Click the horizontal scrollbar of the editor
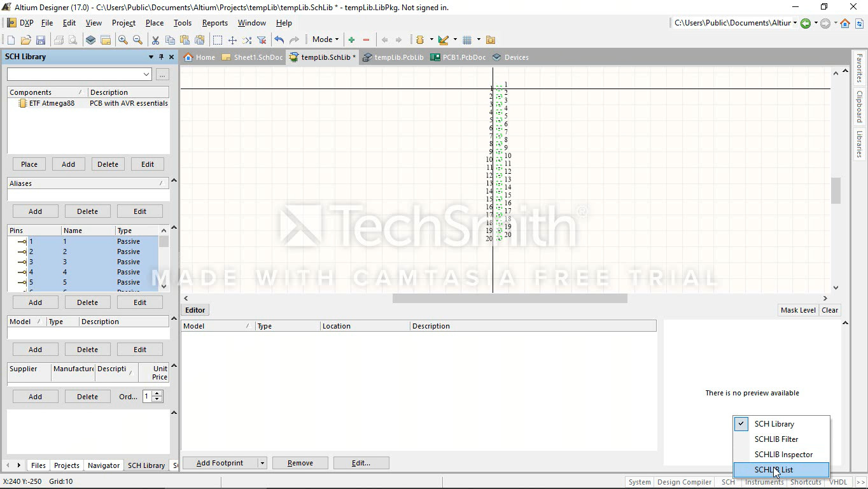The height and width of the screenshot is (489, 868). coord(509,298)
